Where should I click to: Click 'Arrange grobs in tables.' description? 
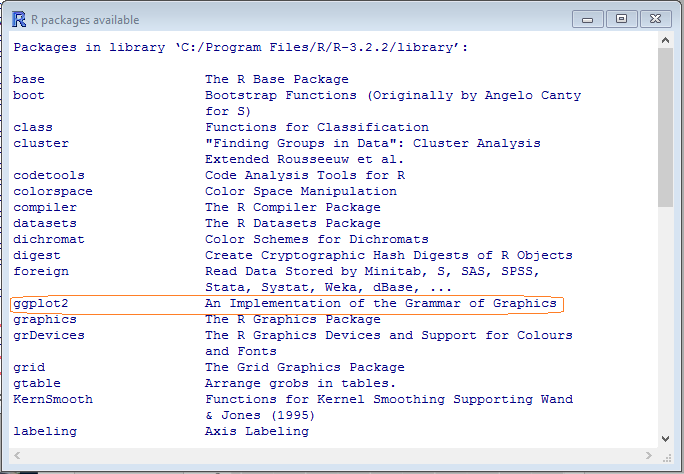[301, 383]
